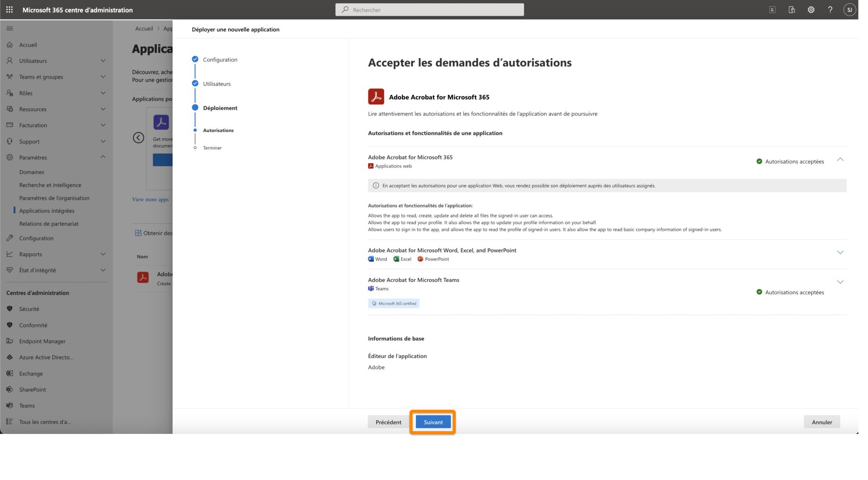Viewport: 868px width, 480px height.
Task: Click the Adobe Acrobat logo in the heading
Action: (376, 97)
